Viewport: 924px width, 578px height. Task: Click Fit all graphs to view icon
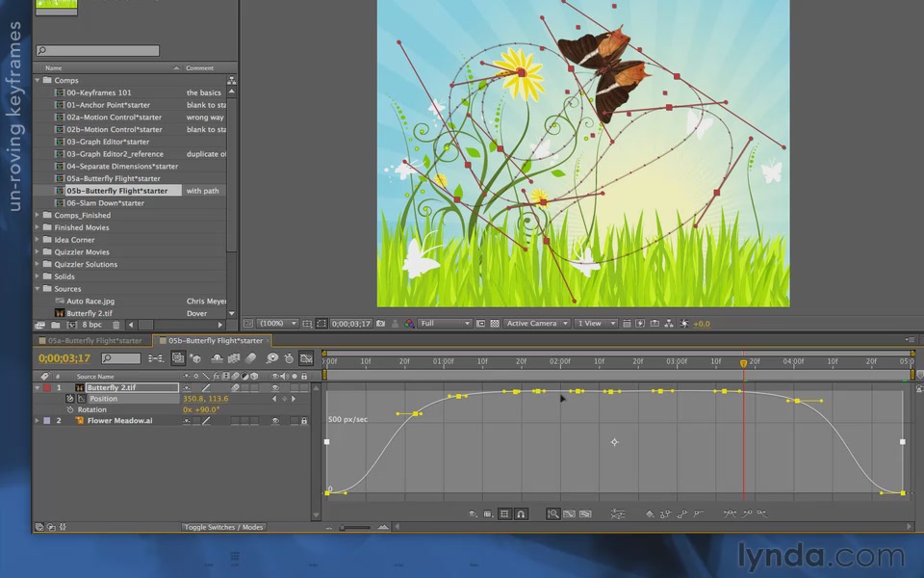(585, 513)
